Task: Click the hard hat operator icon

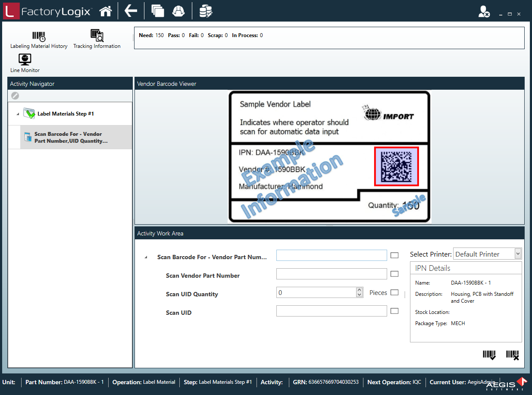Action: 178,12
